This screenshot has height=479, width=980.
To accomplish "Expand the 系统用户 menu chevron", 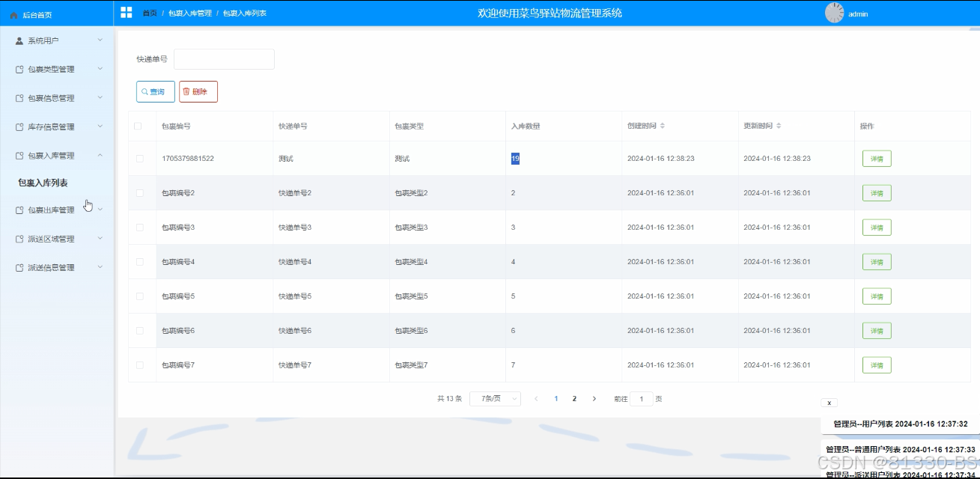I will pyautogui.click(x=100, y=40).
